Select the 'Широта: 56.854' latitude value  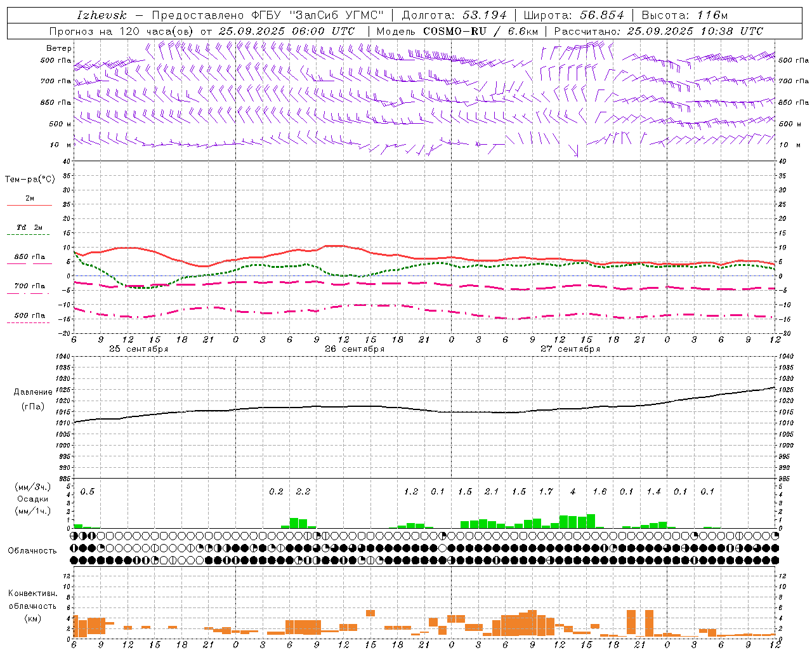573,15
